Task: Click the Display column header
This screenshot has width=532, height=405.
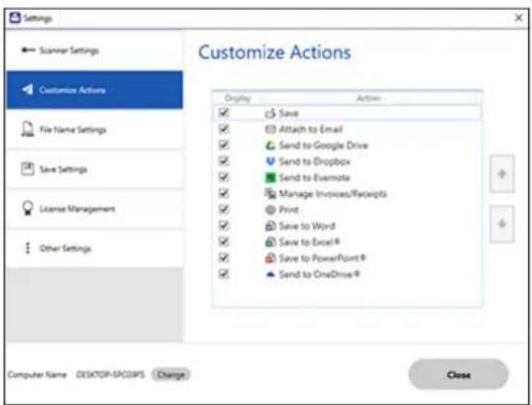Action: [238, 98]
